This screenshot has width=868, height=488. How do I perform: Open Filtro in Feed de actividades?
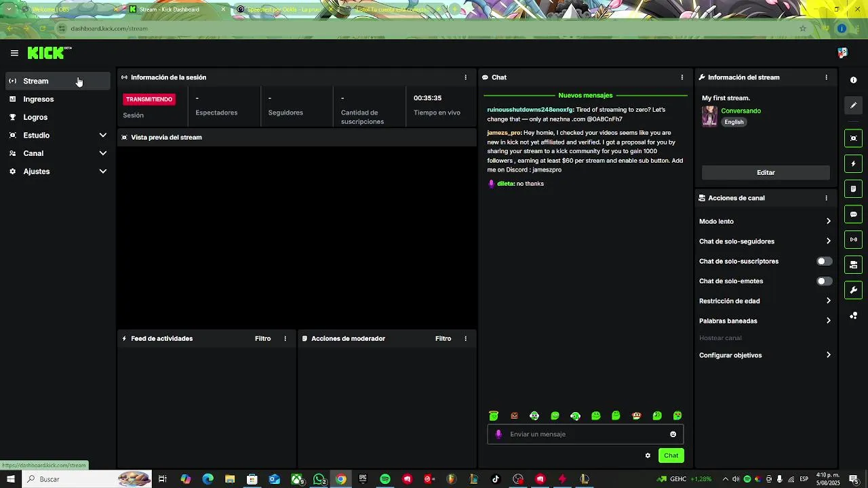[x=262, y=338]
